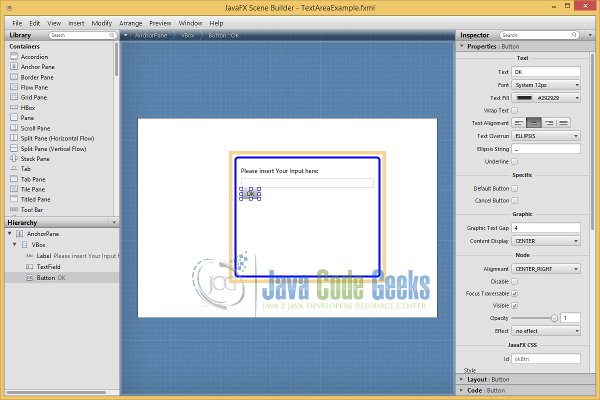Open the Alignment CENTER_RIGHT dropdown

(546, 269)
